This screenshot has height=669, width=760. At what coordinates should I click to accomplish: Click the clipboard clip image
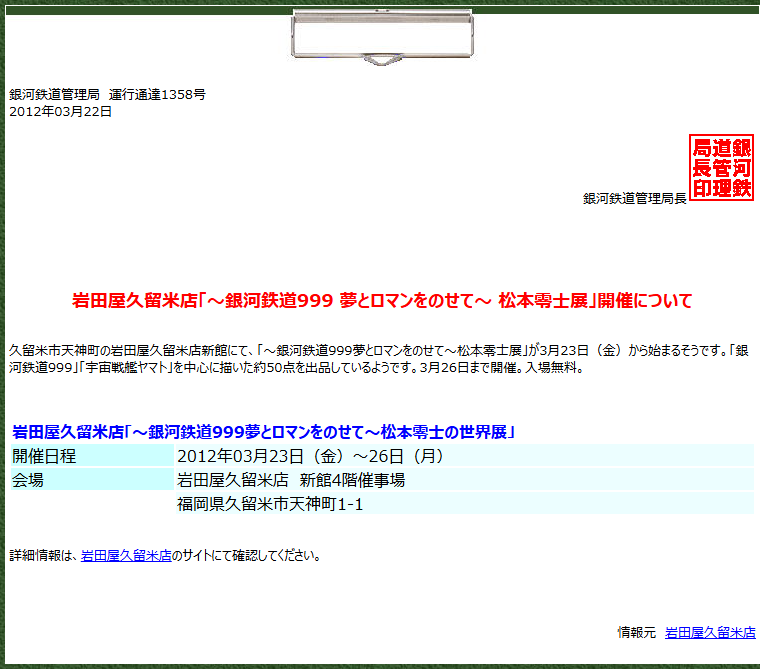382,37
